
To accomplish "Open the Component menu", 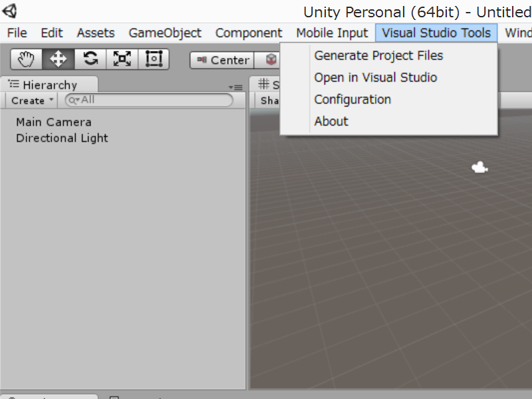I will [x=249, y=33].
